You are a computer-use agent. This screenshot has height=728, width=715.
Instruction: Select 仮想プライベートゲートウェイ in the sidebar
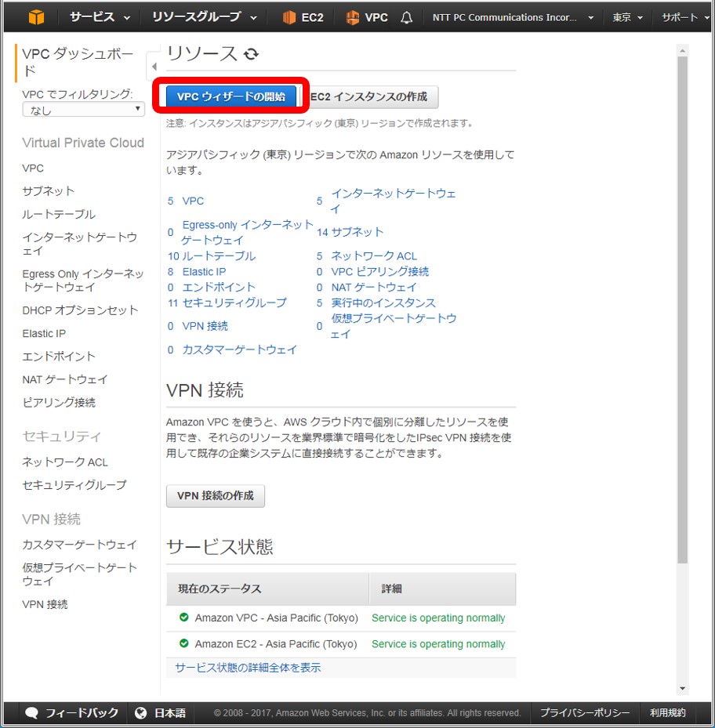(79, 574)
